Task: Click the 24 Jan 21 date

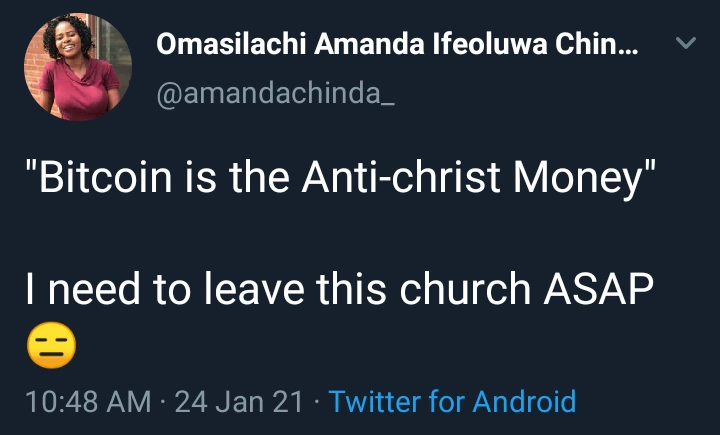Action: click(239, 401)
